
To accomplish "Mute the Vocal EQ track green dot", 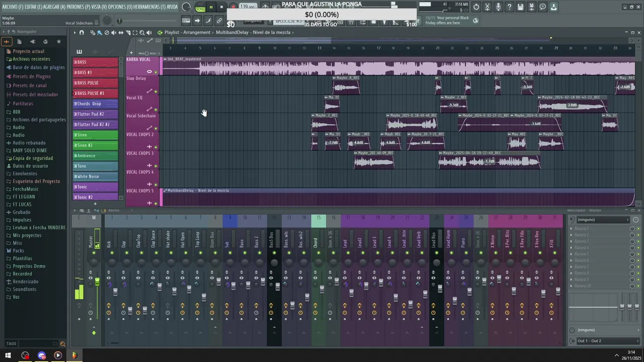I will (156, 110).
